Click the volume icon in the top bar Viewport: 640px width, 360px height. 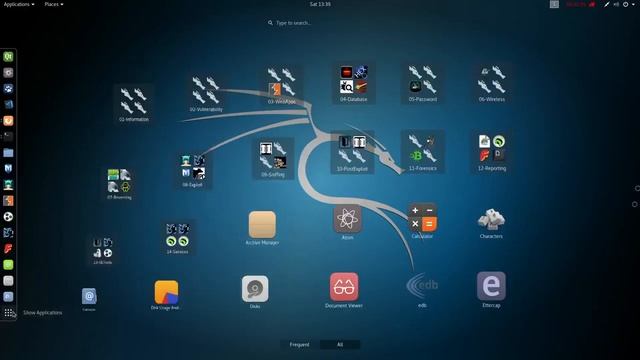616,4
